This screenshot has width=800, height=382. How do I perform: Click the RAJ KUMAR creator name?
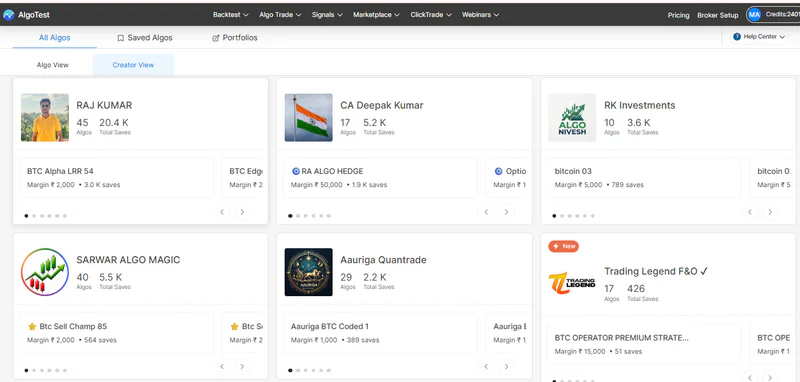tap(104, 106)
